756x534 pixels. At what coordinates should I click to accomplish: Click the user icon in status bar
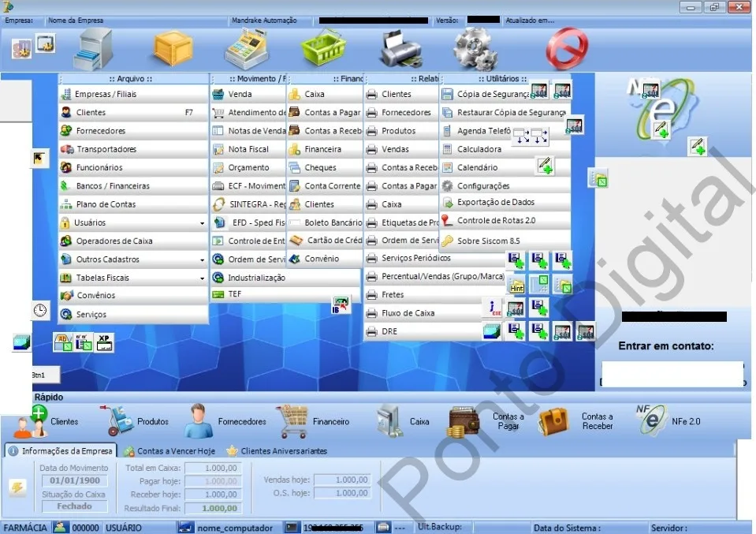coord(60,527)
